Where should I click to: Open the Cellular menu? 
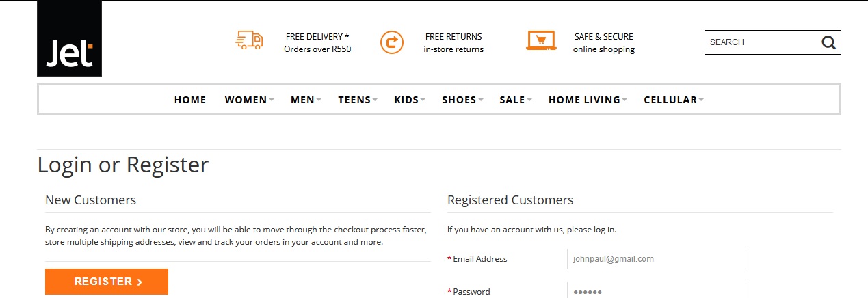[670, 100]
